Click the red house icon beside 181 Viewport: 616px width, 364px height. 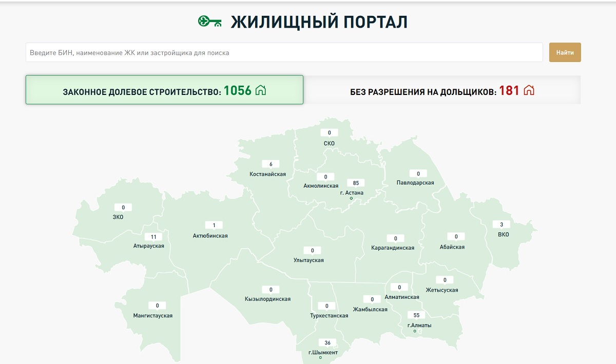(529, 91)
